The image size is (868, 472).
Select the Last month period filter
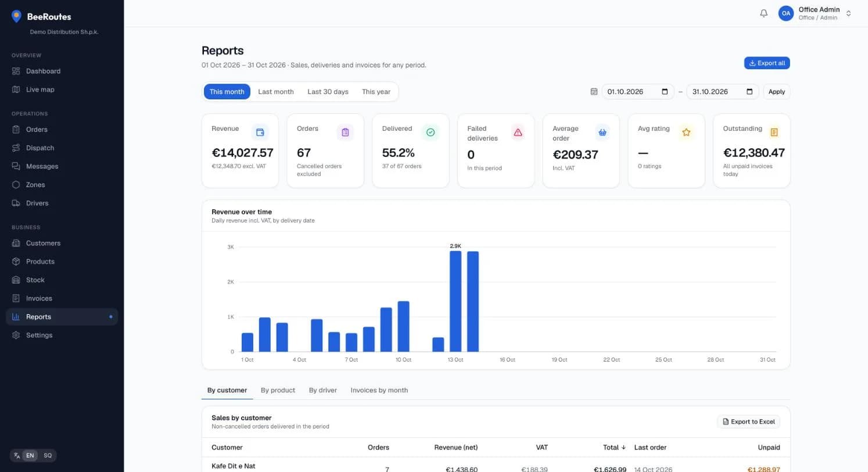[x=276, y=92]
